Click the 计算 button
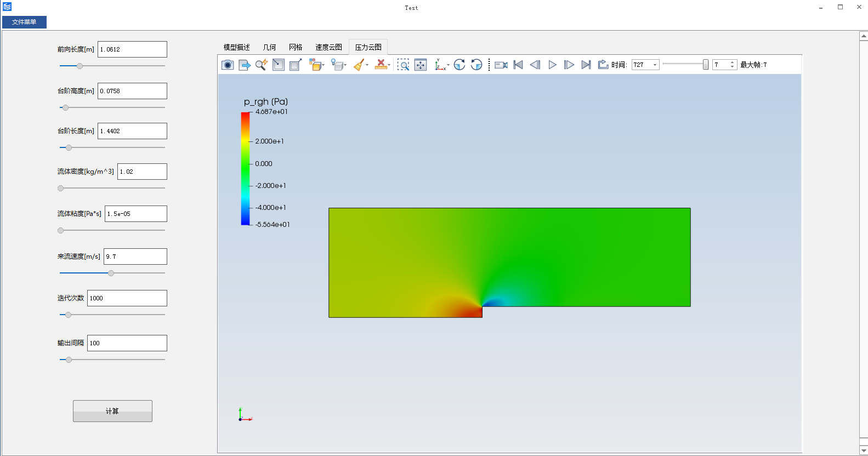This screenshot has width=868, height=456. click(x=112, y=411)
